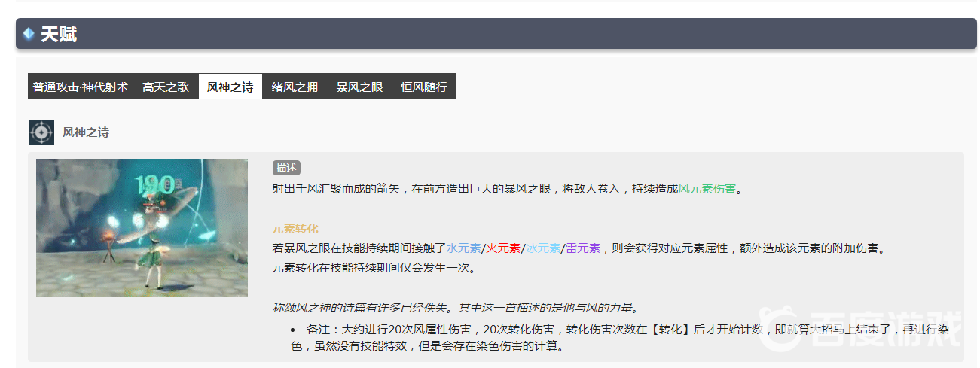Click the diamond icon beside 天赋 header

29,34
